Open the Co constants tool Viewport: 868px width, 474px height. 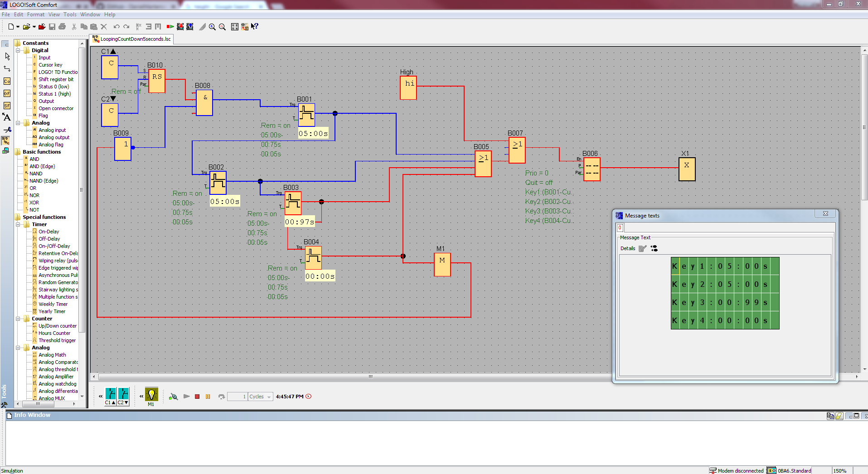coord(7,81)
